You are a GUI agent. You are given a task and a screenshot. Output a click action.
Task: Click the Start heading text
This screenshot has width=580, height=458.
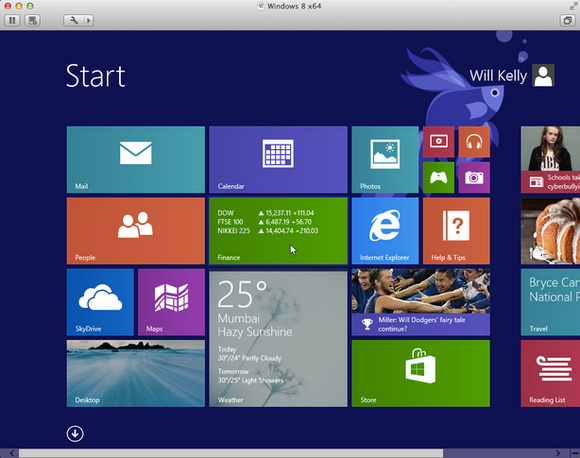click(95, 76)
